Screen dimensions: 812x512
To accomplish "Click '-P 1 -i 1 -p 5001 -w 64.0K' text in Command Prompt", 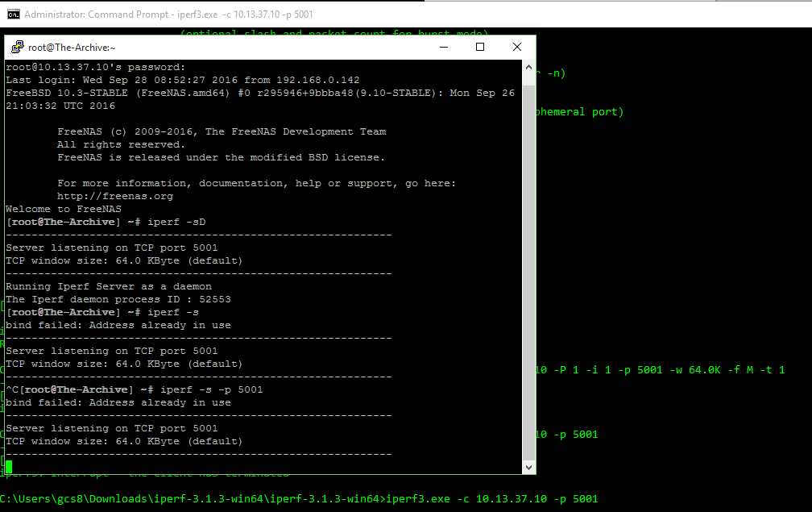I will coord(637,370).
